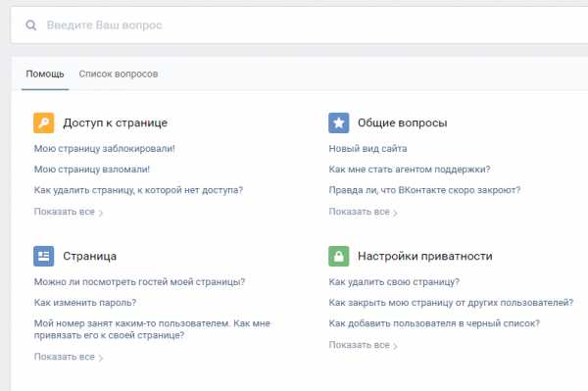The height and width of the screenshot is (391, 588).
Task: Expand 'Показать все' under Настройки приватности
Action: coord(363,345)
